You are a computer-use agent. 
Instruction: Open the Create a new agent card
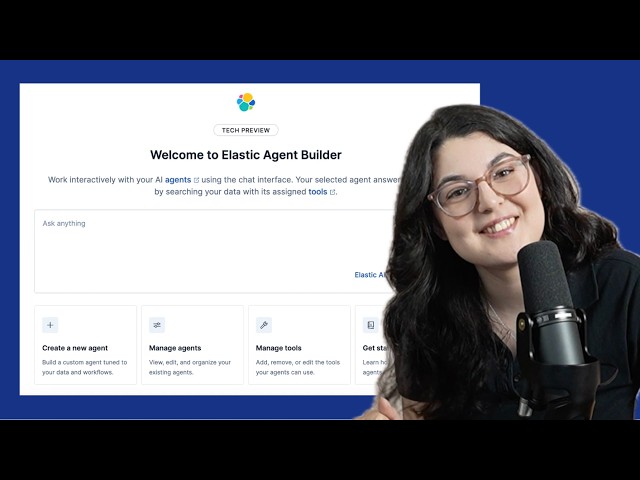coord(85,345)
